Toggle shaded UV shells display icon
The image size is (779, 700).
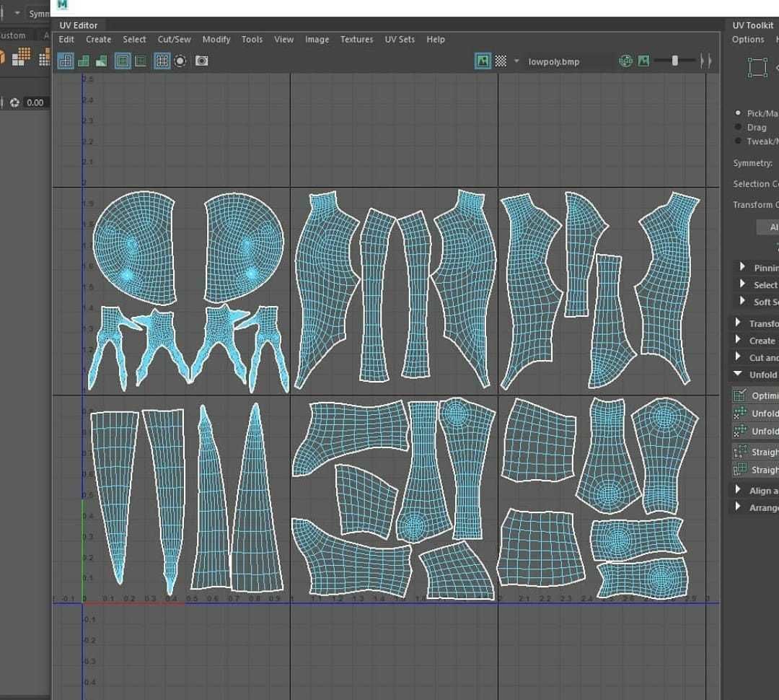(84, 61)
